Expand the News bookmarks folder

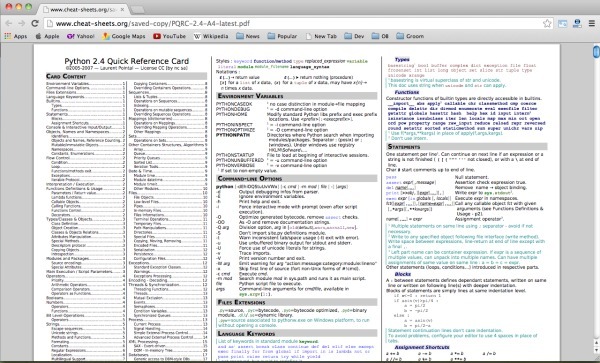point(248,36)
